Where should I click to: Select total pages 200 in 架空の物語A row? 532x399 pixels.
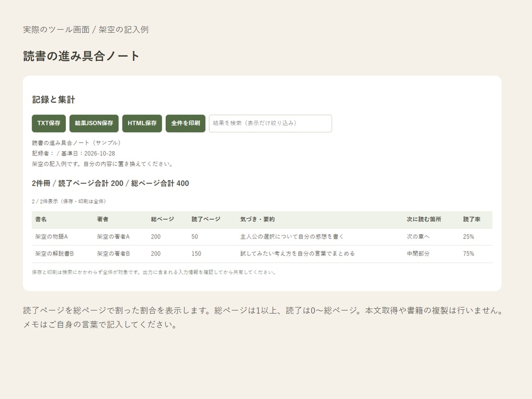[x=156, y=236]
